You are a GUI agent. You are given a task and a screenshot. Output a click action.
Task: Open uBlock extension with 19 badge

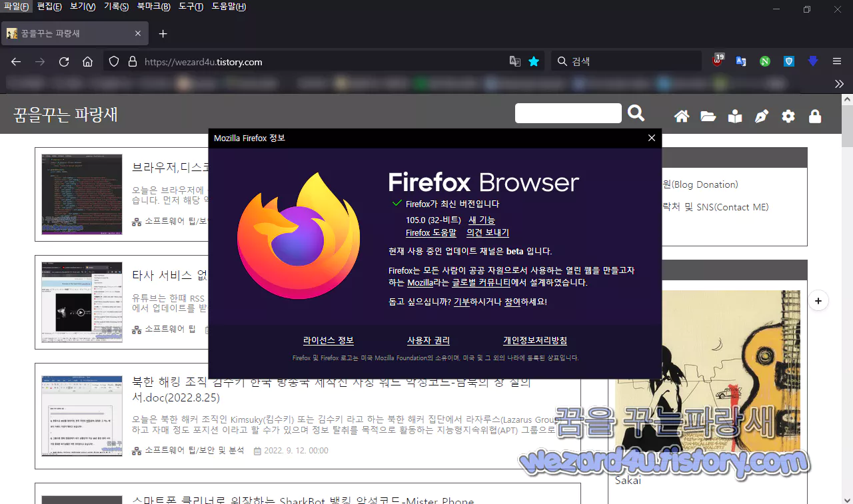click(718, 61)
